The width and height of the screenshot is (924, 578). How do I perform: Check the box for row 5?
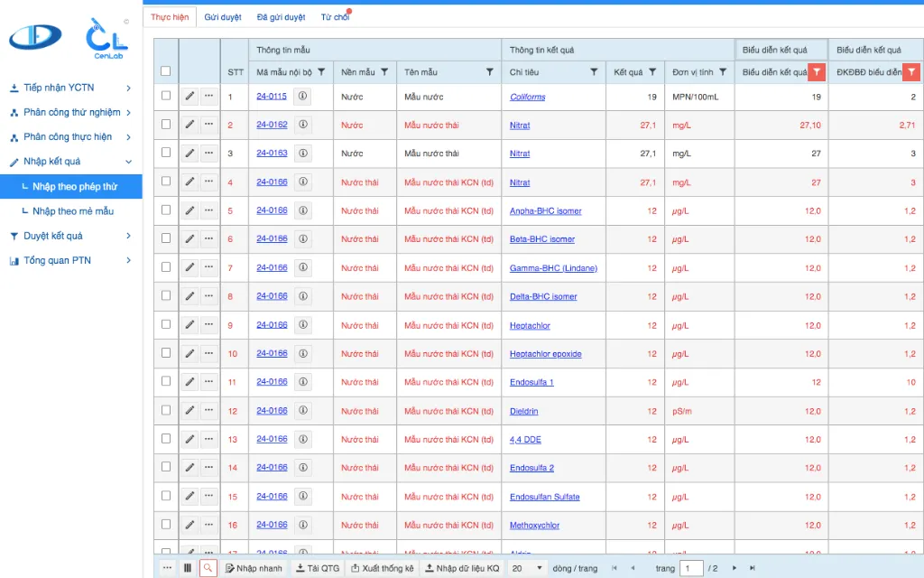click(x=165, y=210)
